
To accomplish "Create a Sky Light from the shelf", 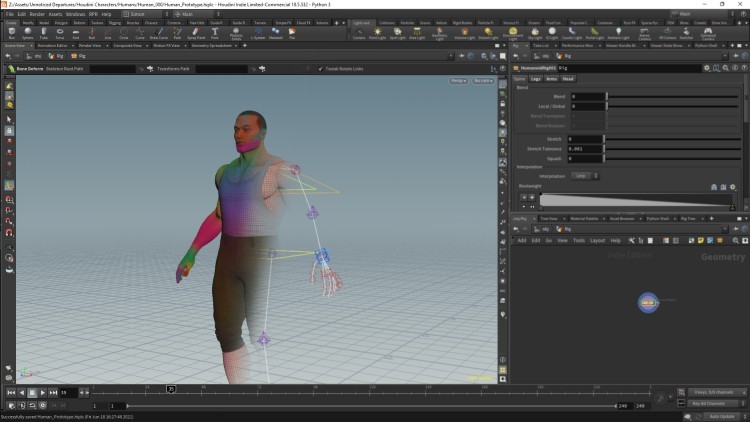I will [535, 33].
